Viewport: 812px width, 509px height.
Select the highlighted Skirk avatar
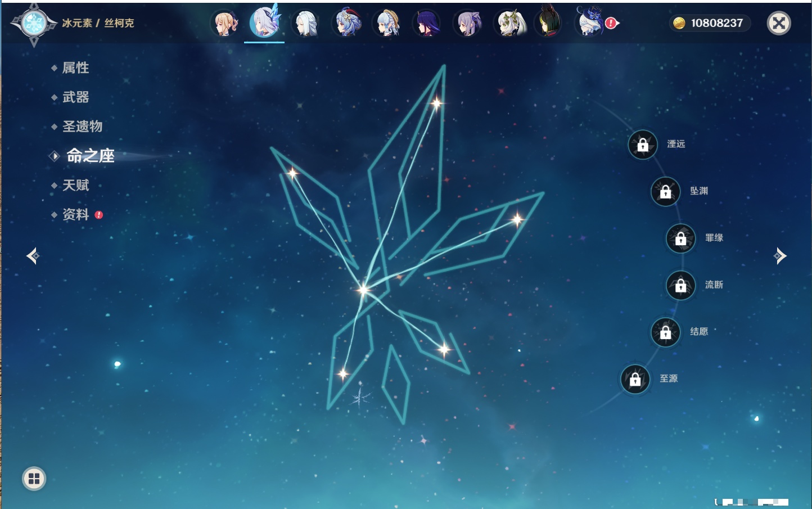pos(264,22)
